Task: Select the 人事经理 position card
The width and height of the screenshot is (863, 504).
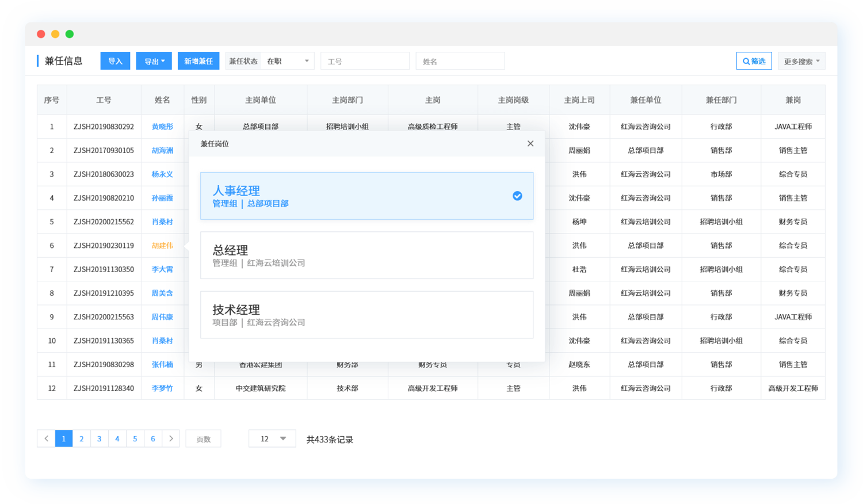Action: 366,196
